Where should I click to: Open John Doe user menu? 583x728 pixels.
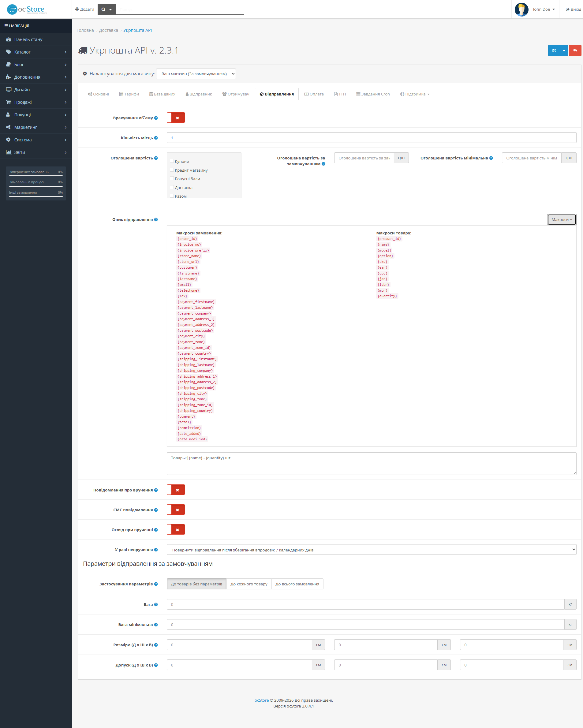click(544, 9)
